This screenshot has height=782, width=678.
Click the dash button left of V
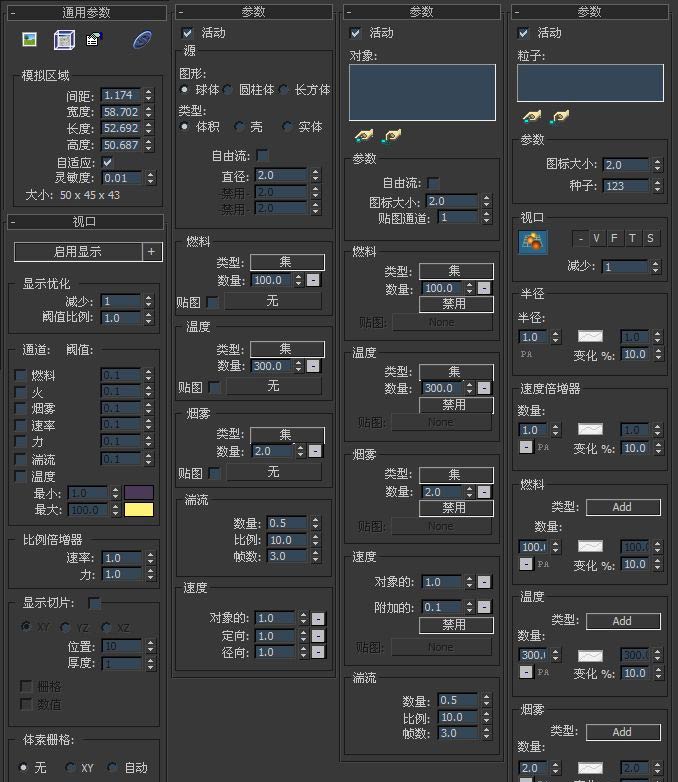[x=580, y=238]
